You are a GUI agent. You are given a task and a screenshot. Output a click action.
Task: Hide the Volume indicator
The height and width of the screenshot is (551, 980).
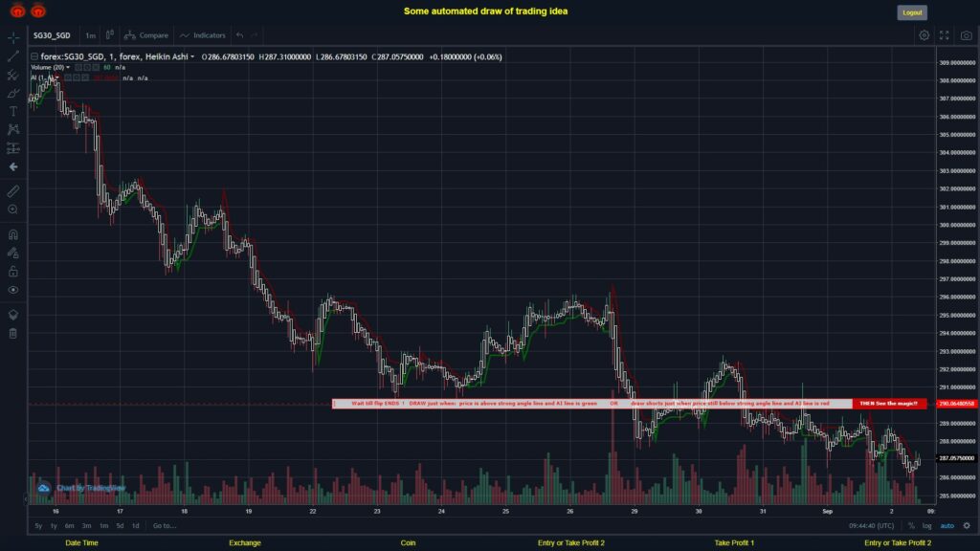click(x=78, y=68)
